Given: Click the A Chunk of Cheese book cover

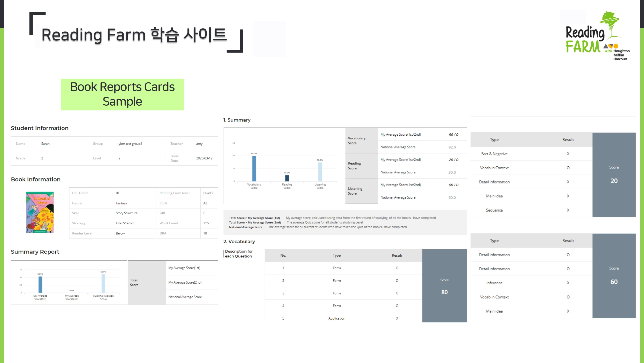Looking at the screenshot, I should [x=40, y=212].
